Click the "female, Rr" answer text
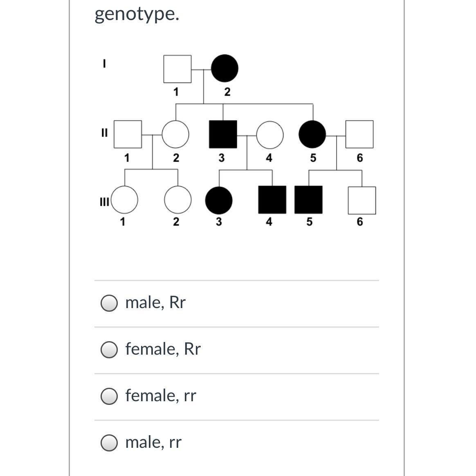 coord(163,349)
